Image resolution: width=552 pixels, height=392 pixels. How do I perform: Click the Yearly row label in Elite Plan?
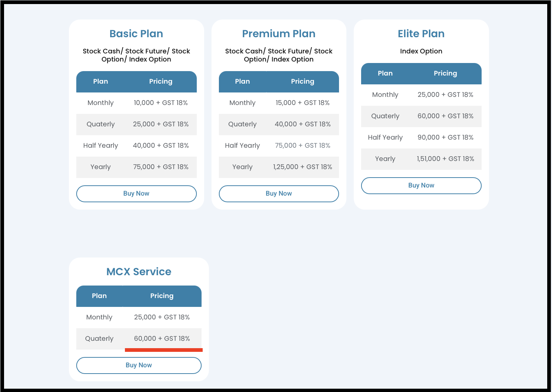tap(385, 159)
